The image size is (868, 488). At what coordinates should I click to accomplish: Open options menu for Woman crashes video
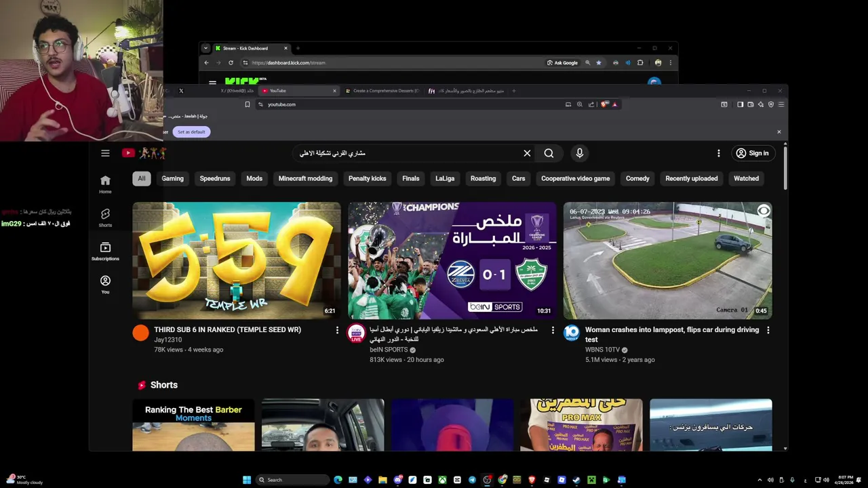click(x=768, y=330)
